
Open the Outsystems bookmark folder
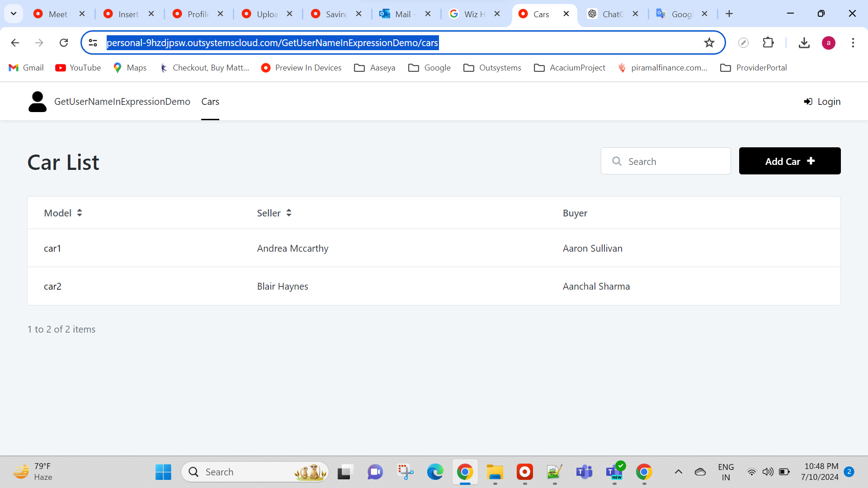(492, 68)
